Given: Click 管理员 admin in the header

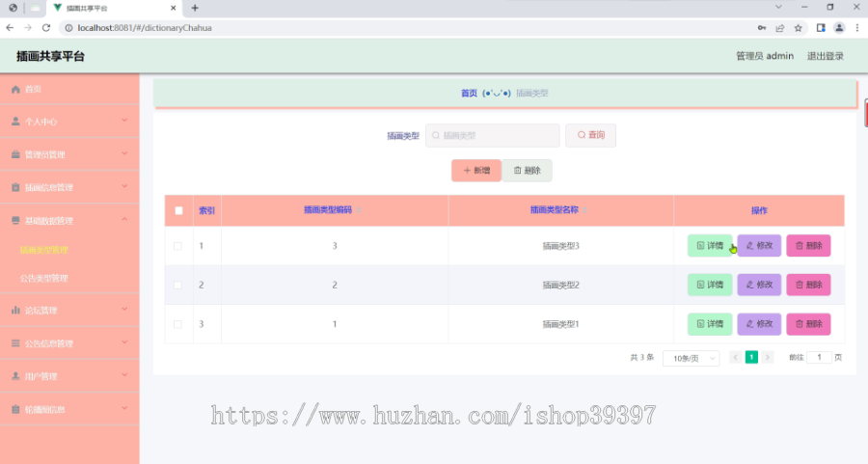Looking at the screenshot, I should point(765,56).
